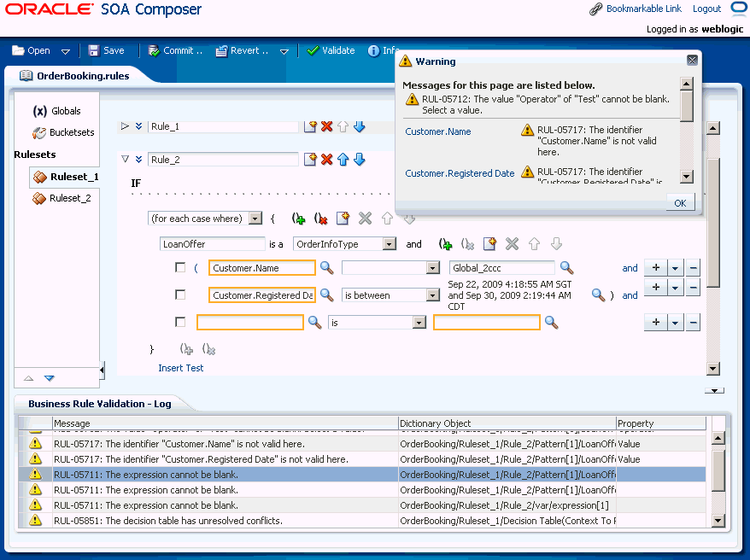Expand the Rule_1 disclosure triangle
The width and height of the screenshot is (750, 560).
click(x=126, y=126)
